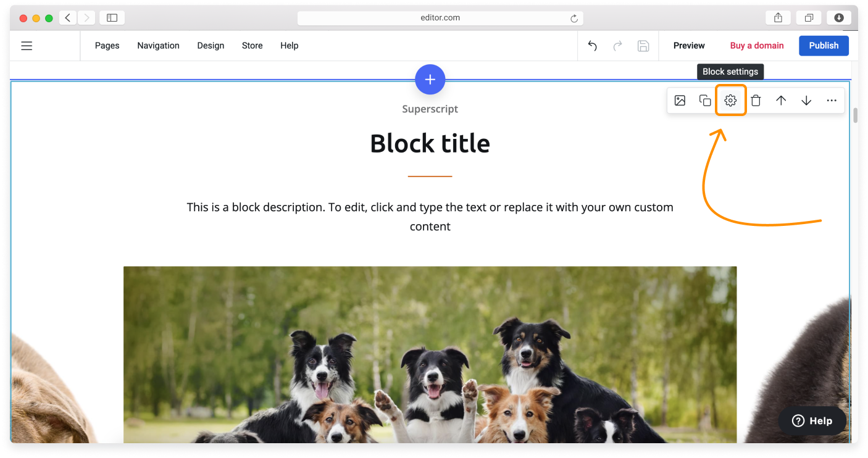Open the Help menu in top bar
This screenshot has height=458, width=868.
click(x=290, y=46)
